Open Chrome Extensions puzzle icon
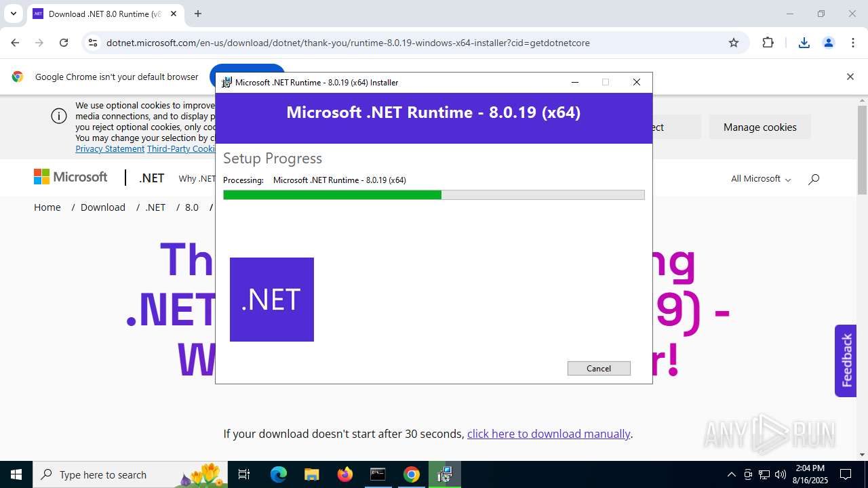The width and height of the screenshot is (868, 488). point(768,43)
